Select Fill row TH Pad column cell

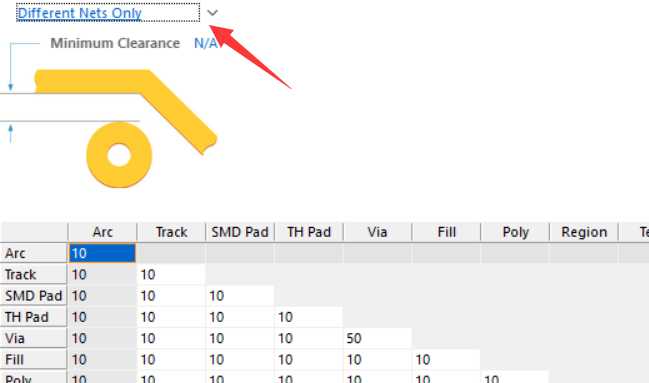[x=309, y=360]
